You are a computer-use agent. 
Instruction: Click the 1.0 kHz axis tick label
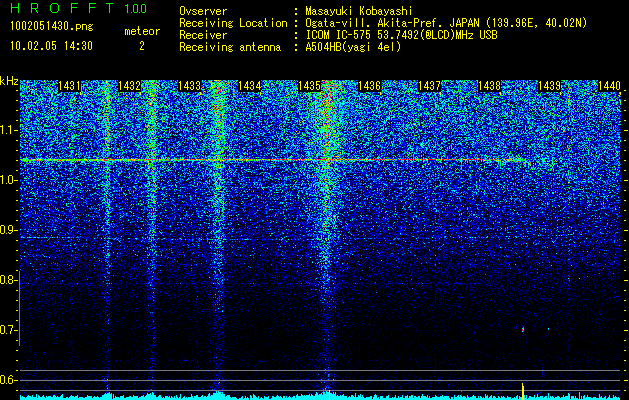pyautogui.click(x=8, y=181)
